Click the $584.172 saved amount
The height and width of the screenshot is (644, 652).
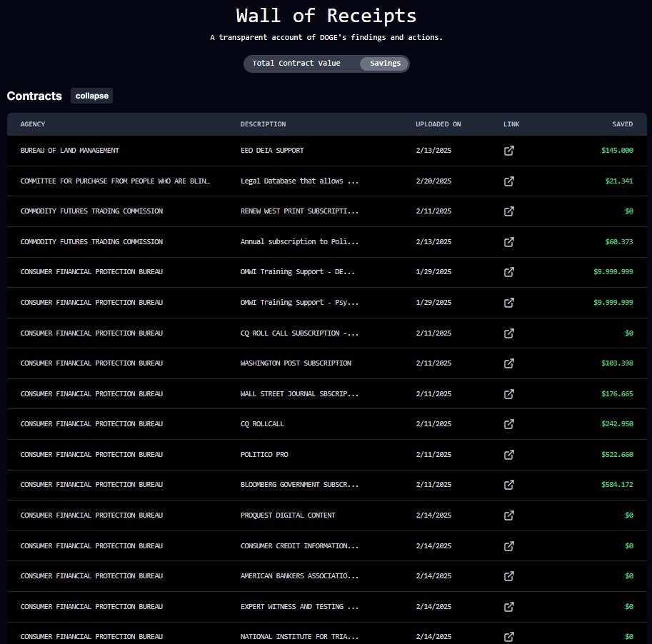[617, 485]
